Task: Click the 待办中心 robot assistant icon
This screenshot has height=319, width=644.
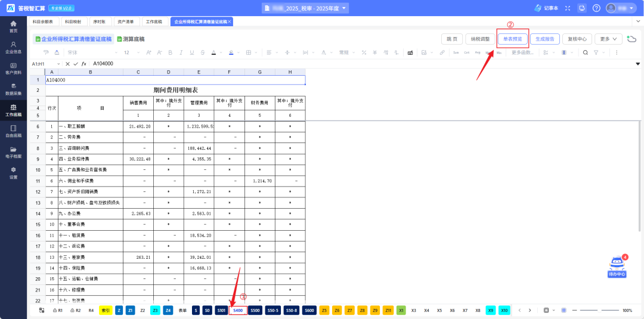Action: 617,267
